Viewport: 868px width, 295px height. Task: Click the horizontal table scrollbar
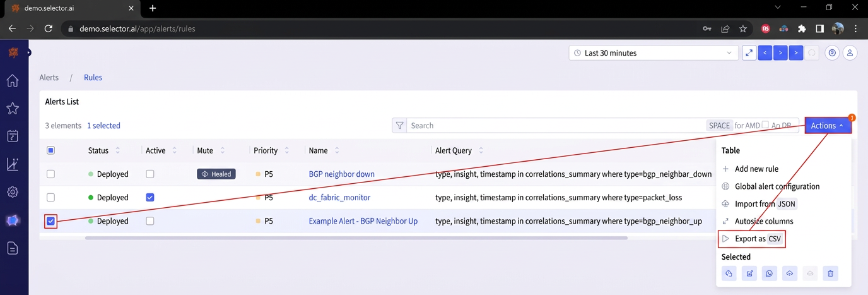point(356,238)
